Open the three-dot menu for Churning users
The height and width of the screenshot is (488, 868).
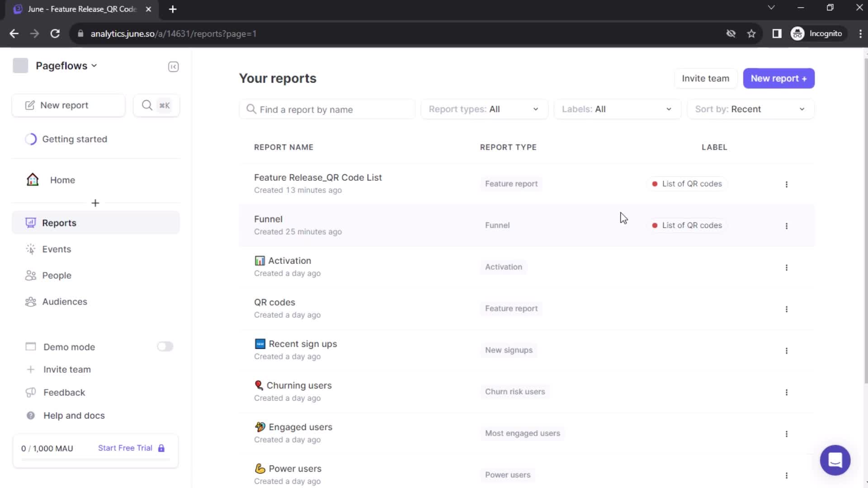pyautogui.click(x=786, y=392)
